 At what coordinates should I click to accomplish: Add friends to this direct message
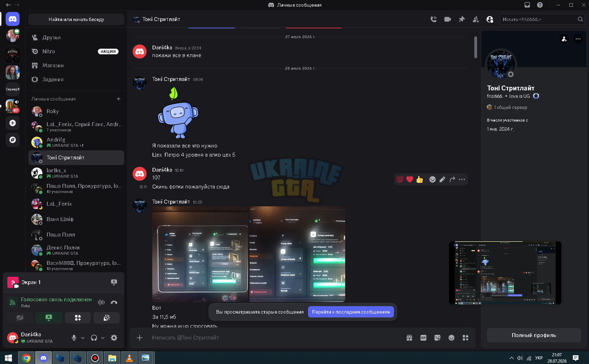pyautogui.click(x=476, y=19)
